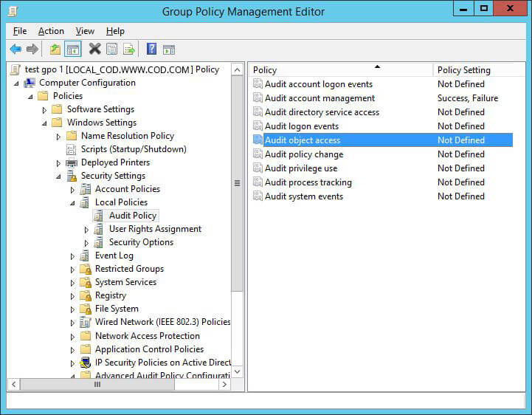532x415 pixels.
Task: Click the Success, Failure setting value
Action: 468,98
